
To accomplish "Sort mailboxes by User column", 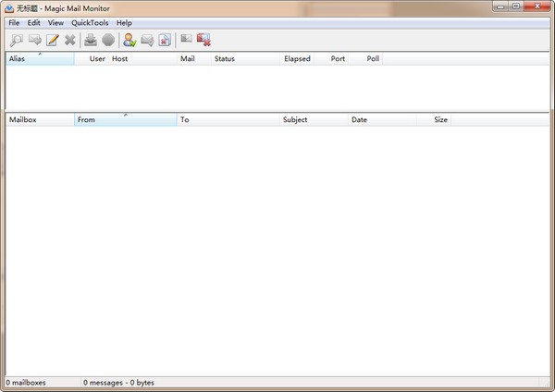I will tap(92, 59).
